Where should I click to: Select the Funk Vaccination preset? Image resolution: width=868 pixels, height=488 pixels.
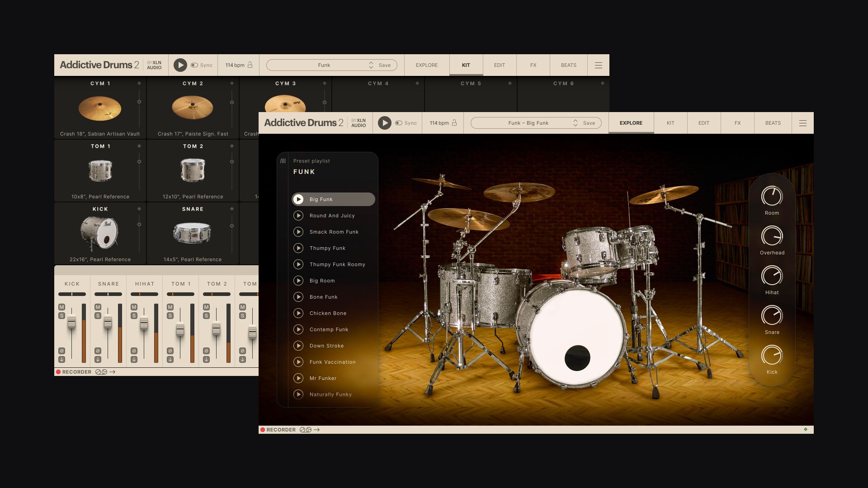(x=333, y=362)
